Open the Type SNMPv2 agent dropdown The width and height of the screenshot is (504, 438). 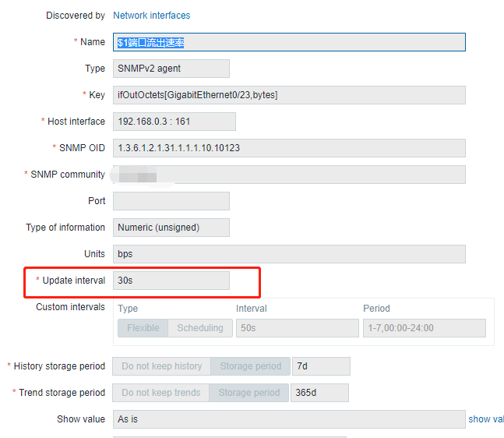tap(171, 69)
